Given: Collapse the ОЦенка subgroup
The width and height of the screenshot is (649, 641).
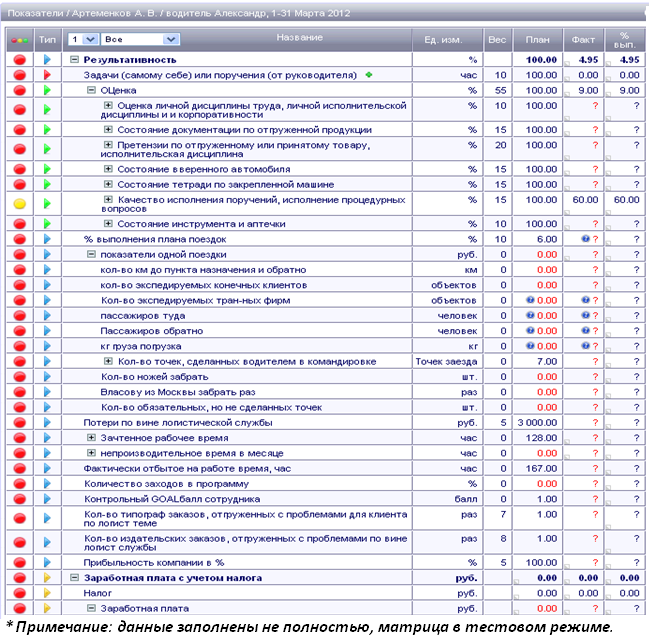Looking at the screenshot, I should pyautogui.click(x=91, y=90).
